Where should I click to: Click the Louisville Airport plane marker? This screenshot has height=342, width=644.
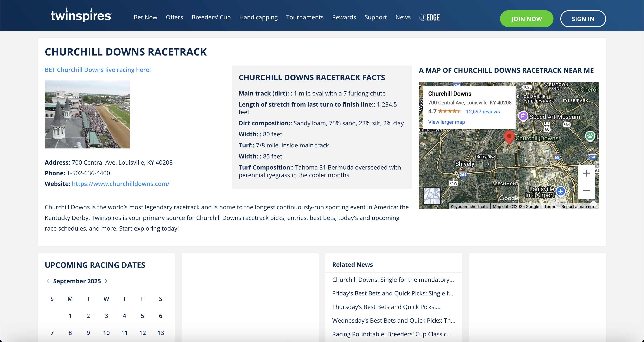coord(561,191)
